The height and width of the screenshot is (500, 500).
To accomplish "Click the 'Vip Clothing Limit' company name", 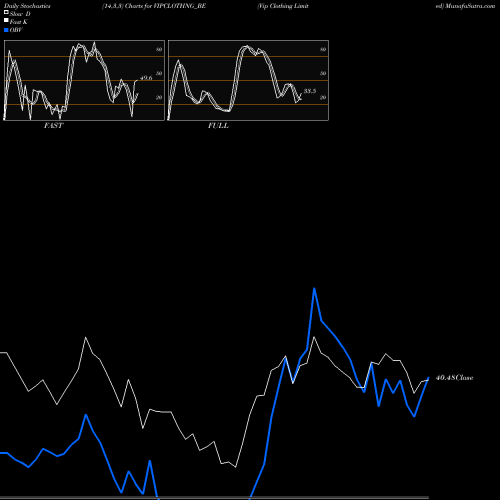I will [283, 6].
